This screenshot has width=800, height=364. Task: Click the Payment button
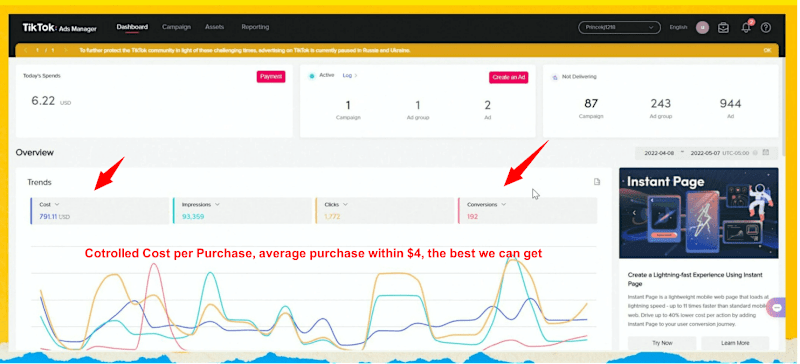coord(271,77)
